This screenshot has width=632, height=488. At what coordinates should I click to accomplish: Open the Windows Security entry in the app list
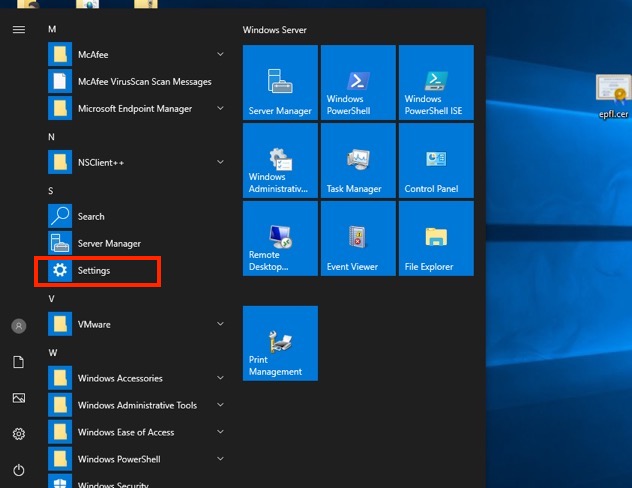pyautogui.click(x=137, y=482)
